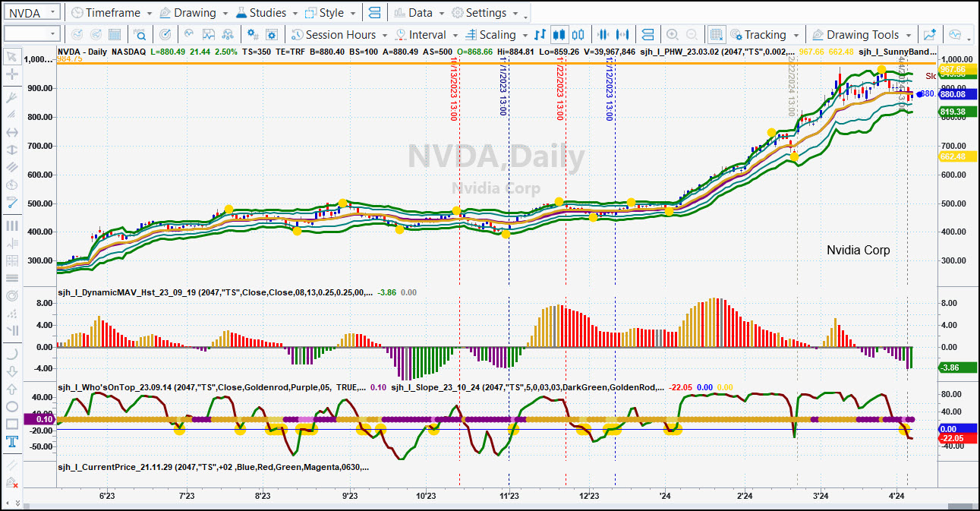Click the blue linked rows icon beside Data

coord(373,13)
